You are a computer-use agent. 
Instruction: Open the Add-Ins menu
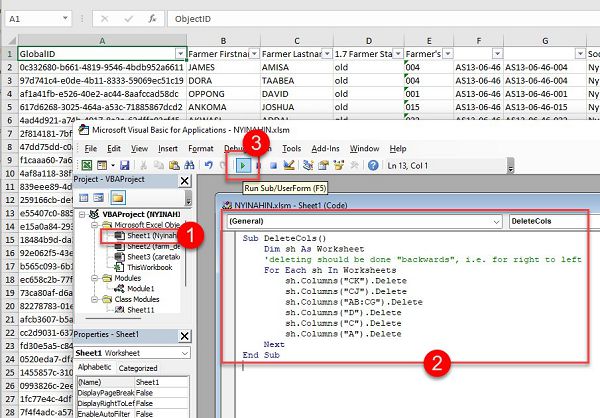pyautogui.click(x=325, y=149)
